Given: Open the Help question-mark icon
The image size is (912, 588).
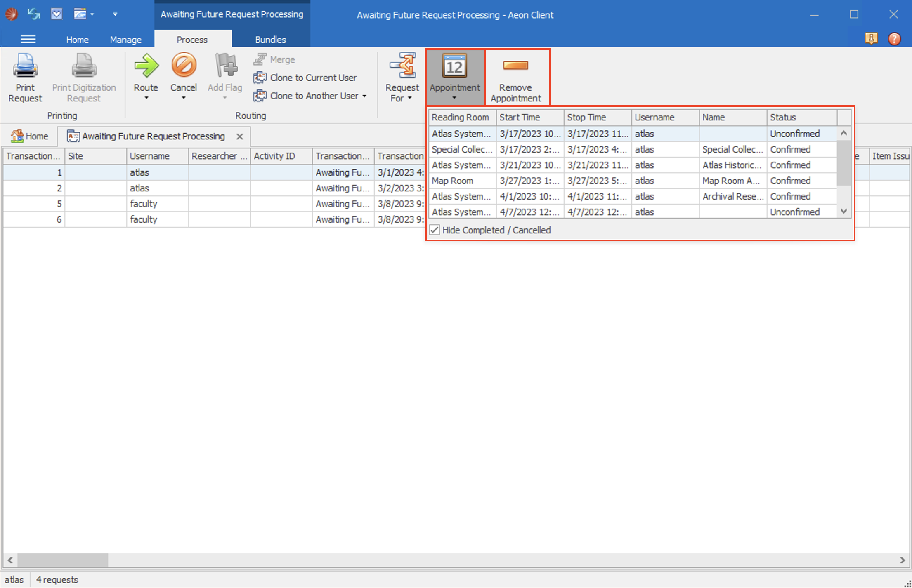Looking at the screenshot, I should pyautogui.click(x=894, y=39).
